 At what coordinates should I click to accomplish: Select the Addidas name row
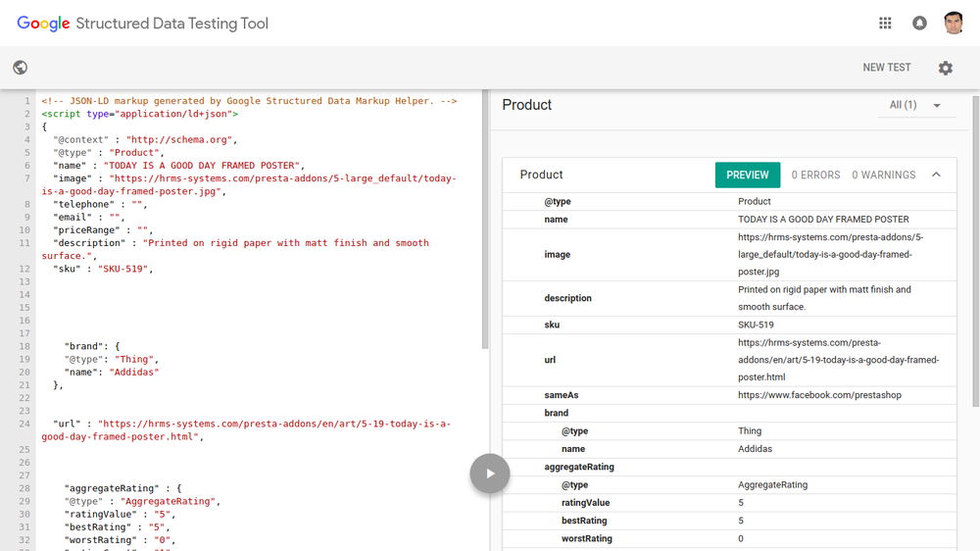click(x=729, y=449)
